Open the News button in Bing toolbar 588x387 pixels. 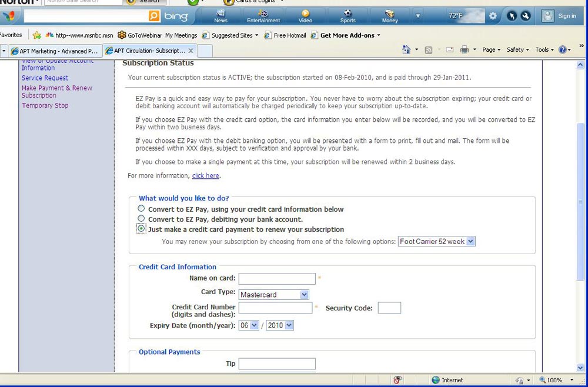(220, 16)
